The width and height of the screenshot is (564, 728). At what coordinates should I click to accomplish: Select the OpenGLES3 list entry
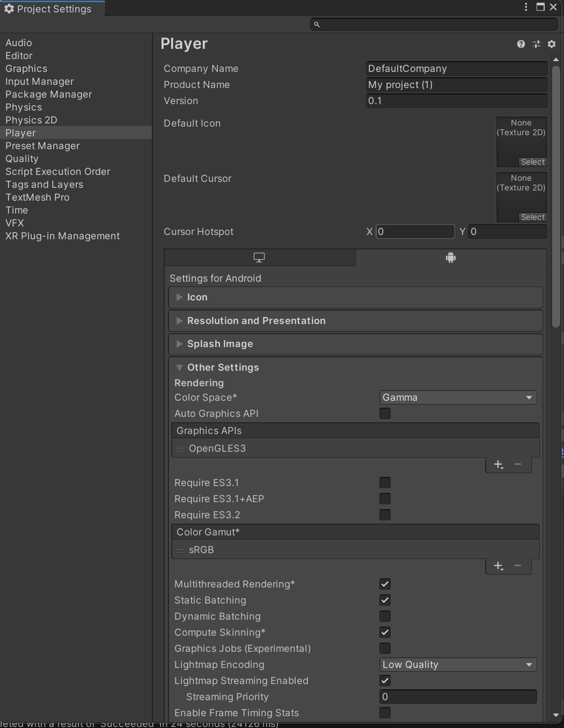click(x=355, y=448)
